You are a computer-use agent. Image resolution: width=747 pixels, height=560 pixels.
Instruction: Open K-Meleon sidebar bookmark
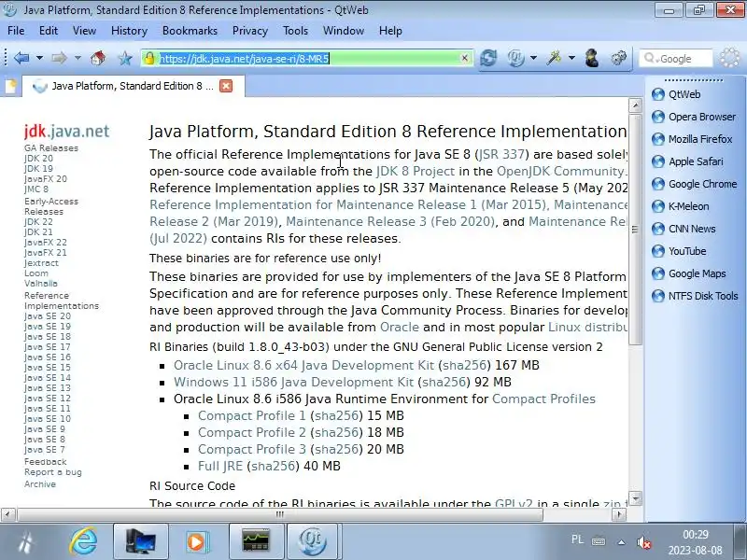point(681,206)
